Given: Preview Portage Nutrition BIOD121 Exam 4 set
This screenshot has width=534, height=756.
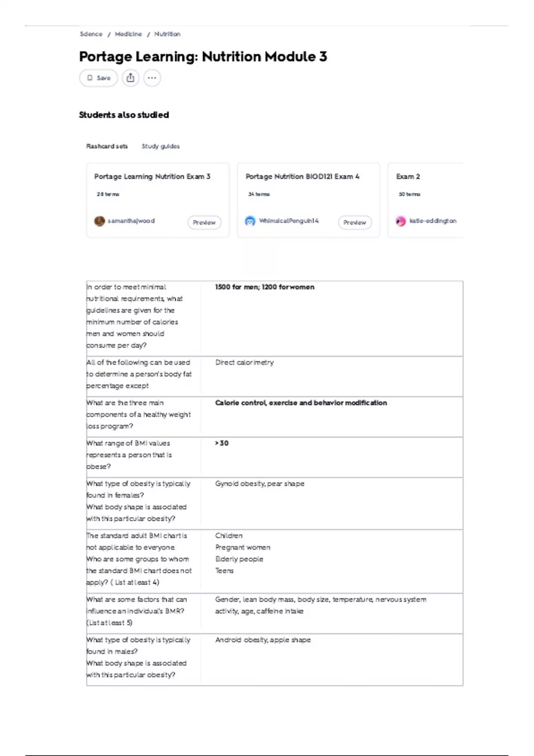Looking at the screenshot, I should [x=355, y=222].
